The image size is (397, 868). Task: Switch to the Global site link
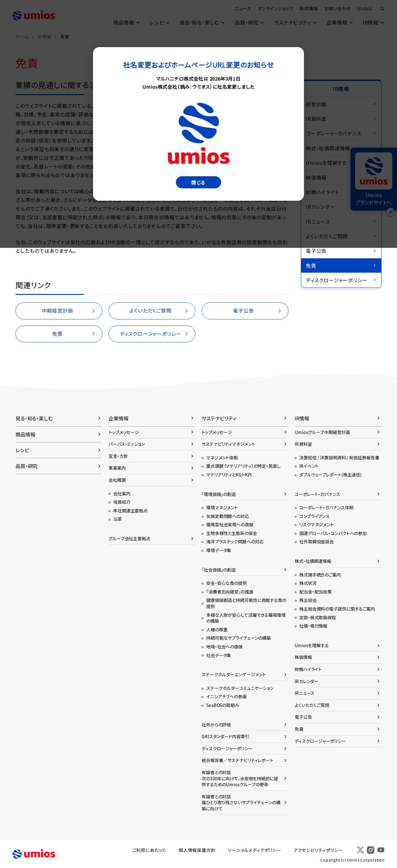pyautogui.click(x=364, y=9)
